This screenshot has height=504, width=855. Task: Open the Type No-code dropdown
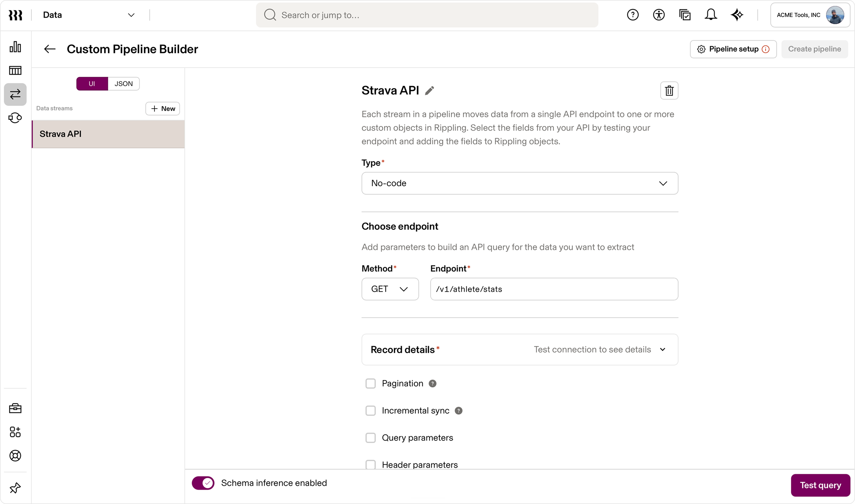(x=520, y=183)
